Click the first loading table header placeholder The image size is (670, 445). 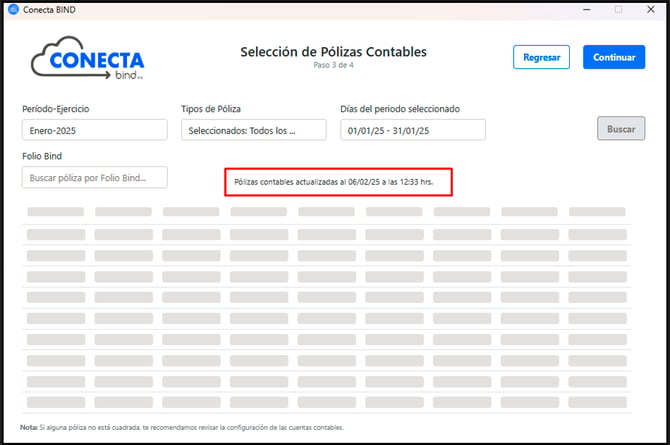point(56,212)
